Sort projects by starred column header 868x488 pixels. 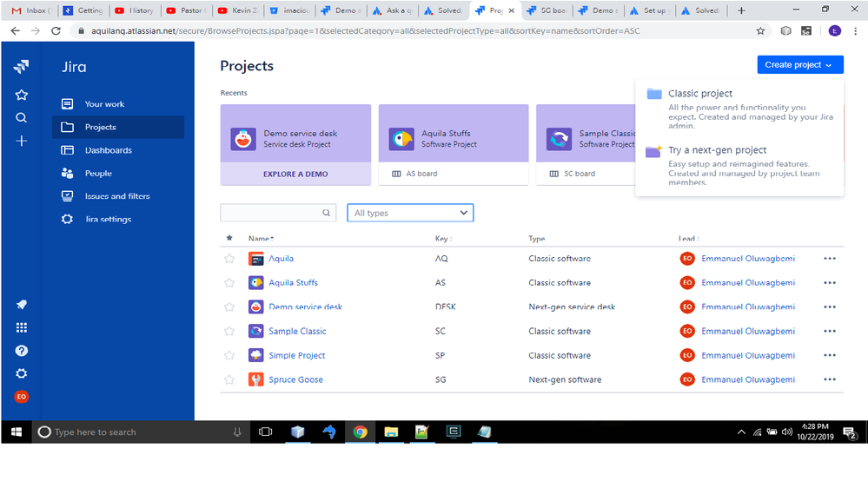(229, 238)
